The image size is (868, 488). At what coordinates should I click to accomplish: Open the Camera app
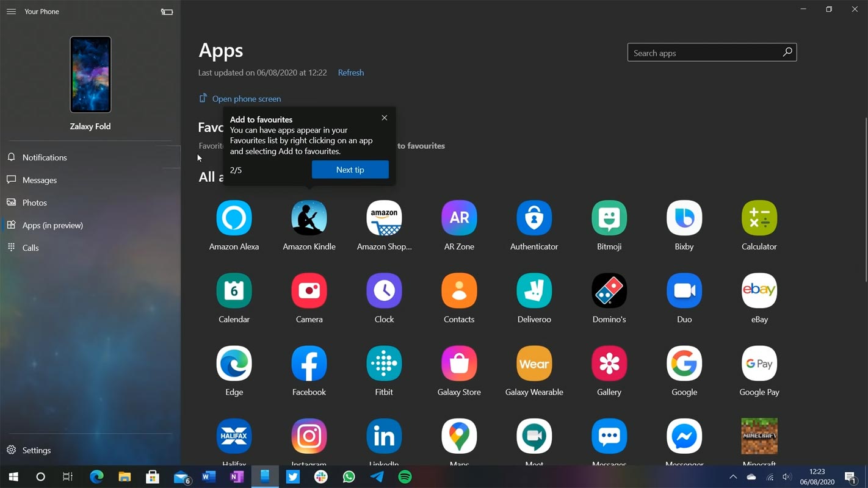click(309, 291)
